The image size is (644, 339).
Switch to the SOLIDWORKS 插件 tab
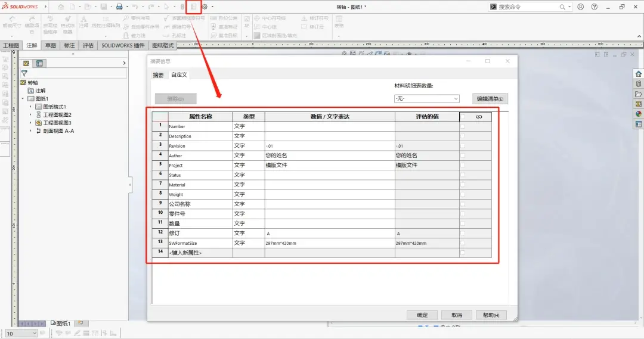123,45
